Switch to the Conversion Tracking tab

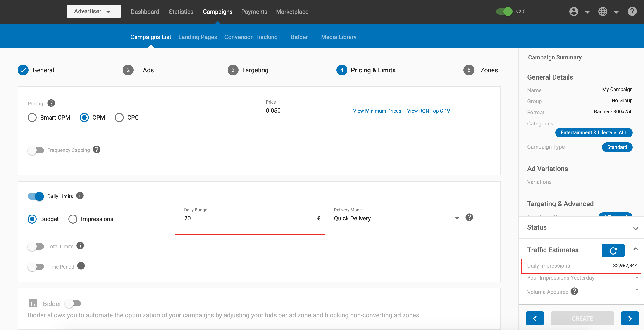pyautogui.click(x=251, y=37)
